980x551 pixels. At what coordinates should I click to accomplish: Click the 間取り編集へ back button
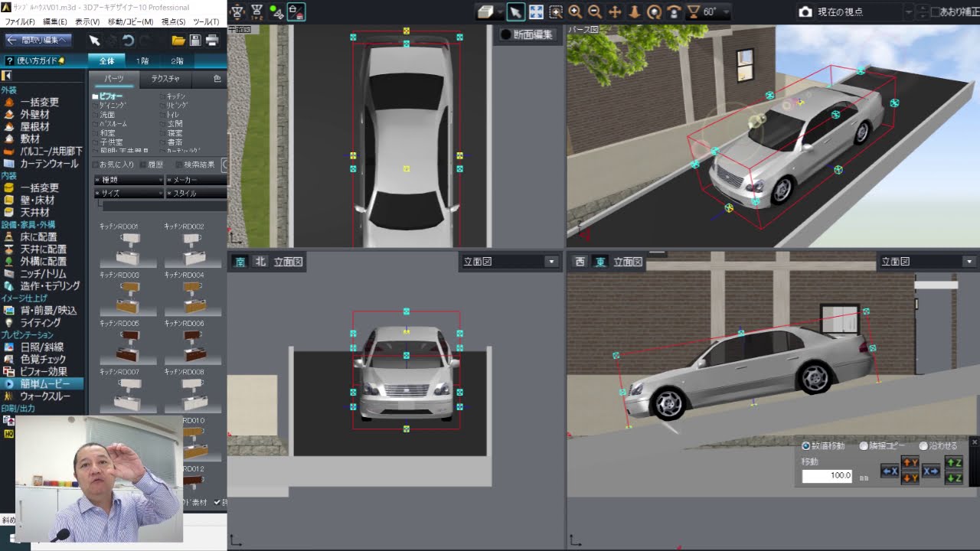click(x=38, y=41)
